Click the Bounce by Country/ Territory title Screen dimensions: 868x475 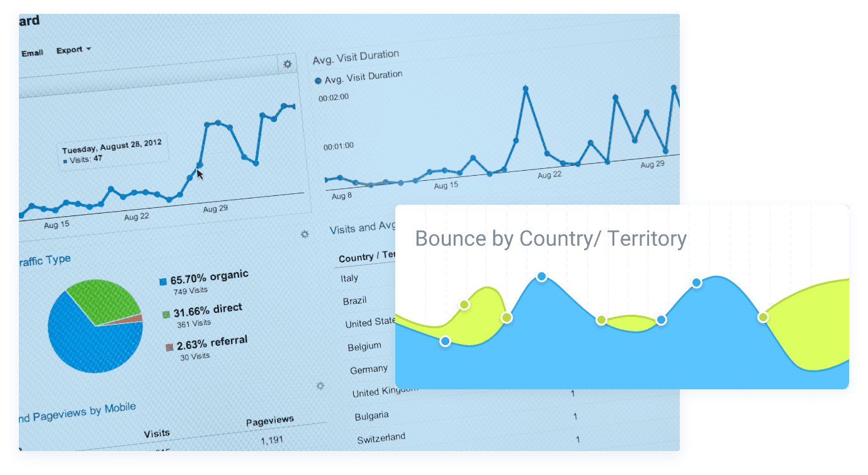click(x=551, y=239)
